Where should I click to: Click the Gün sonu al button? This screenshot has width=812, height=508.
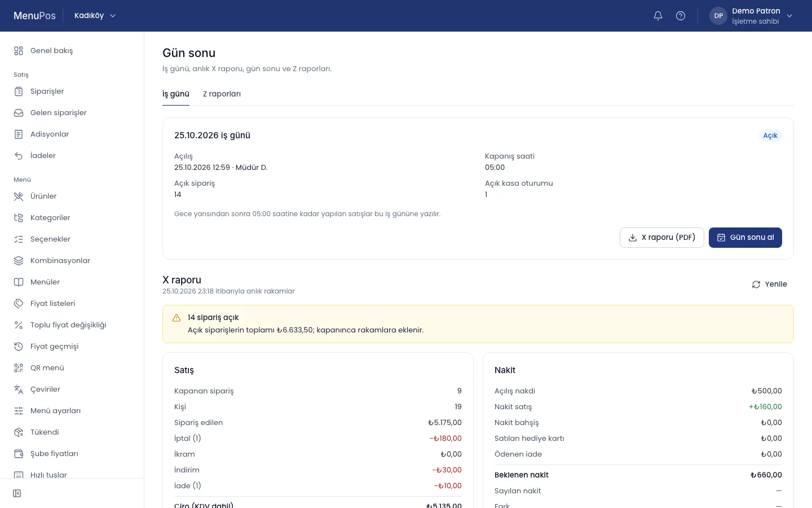pyautogui.click(x=745, y=238)
